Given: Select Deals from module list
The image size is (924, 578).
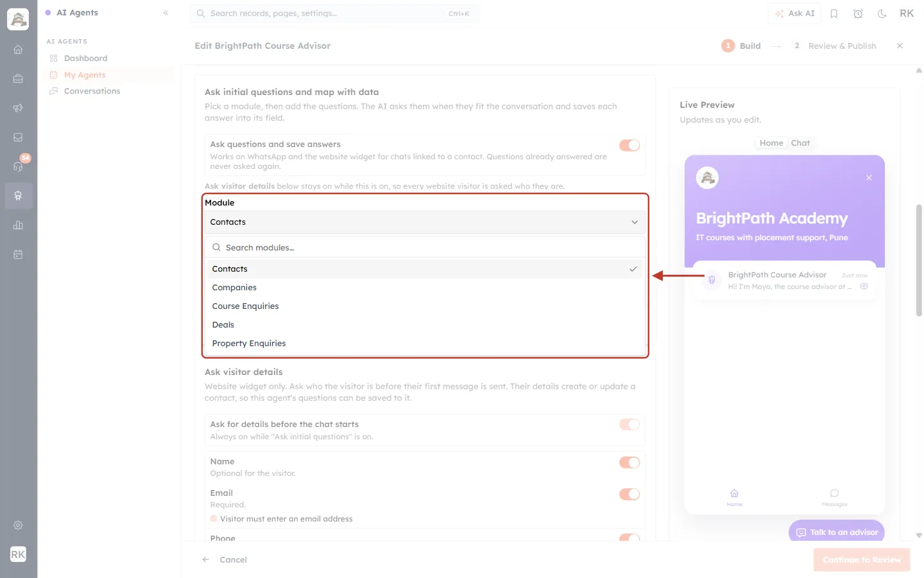Looking at the screenshot, I should [x=425, y=325].
